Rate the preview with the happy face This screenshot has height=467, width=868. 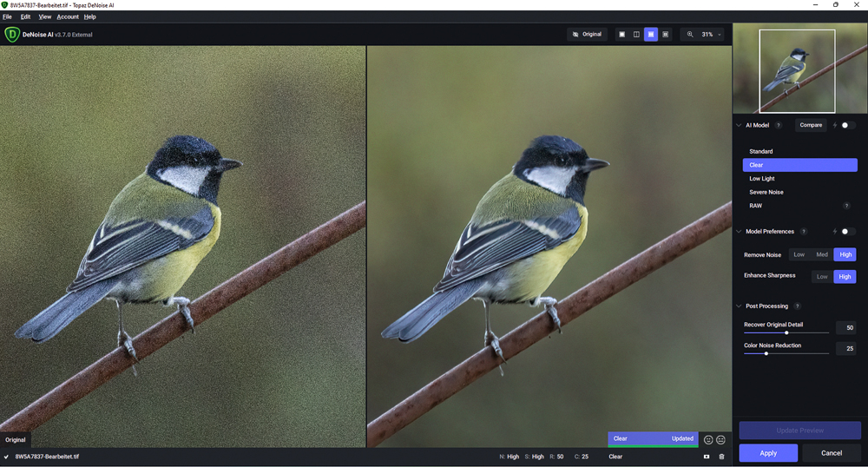[708, 439]
